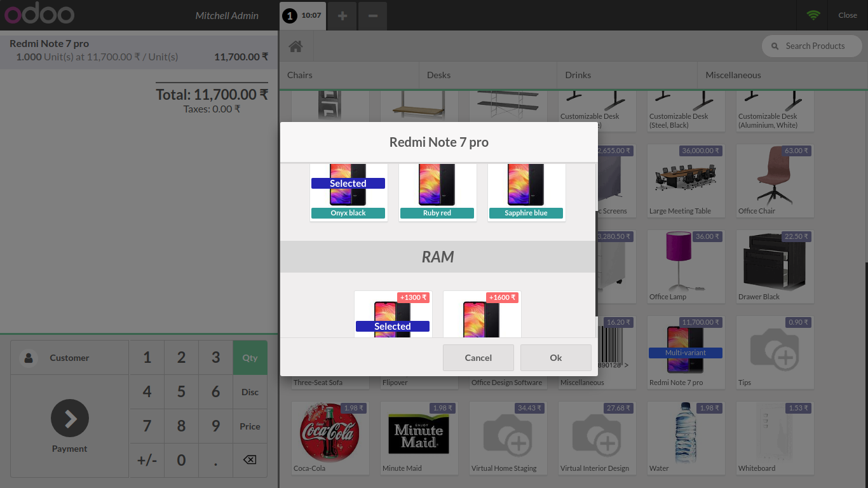Activate the Disc mode button
Screen dimensions: 868x488
point(250,392)
